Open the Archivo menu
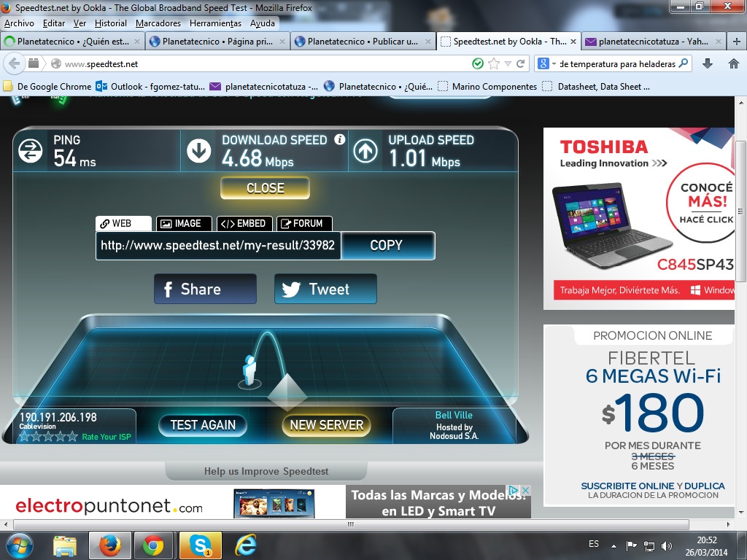The image size is (747, 560). [x=19, y=23]
